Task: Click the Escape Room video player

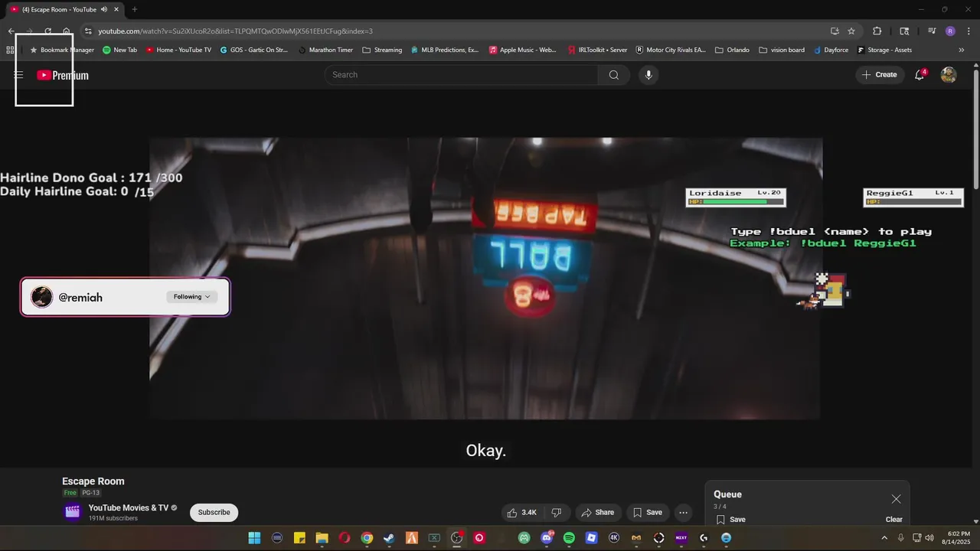Action: pyautogui.click(x=485, y=279)
